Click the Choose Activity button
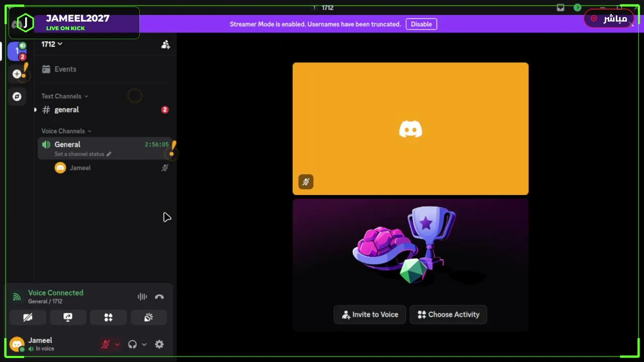Viewport: 644px width, 362px height. point(448,315)
